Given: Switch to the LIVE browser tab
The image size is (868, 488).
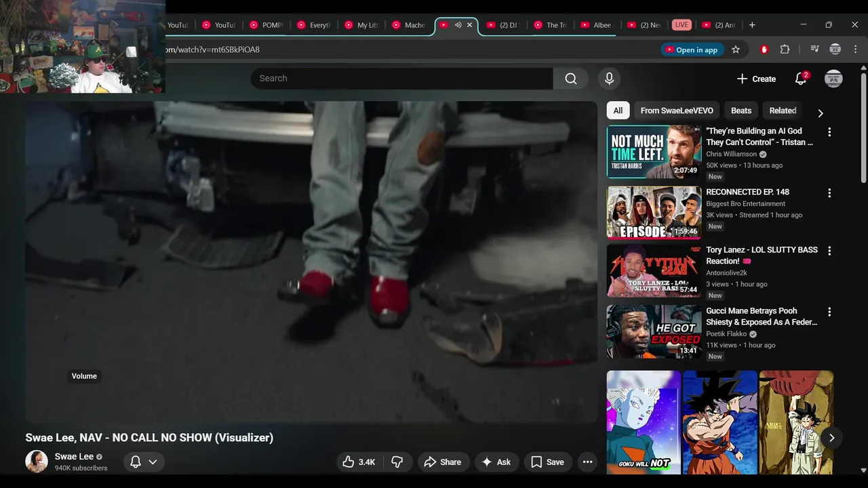Looking at the screenshot, I should point(682,25).
